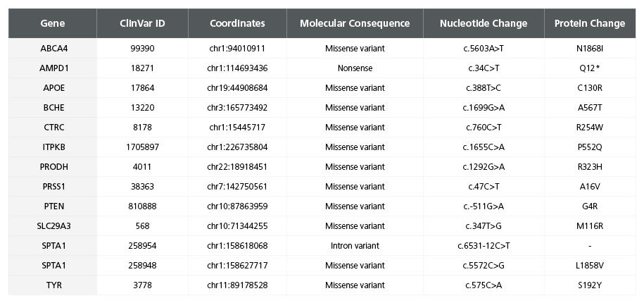
Task: Select the PRODH gene cell
Action: tap(53, 167)
